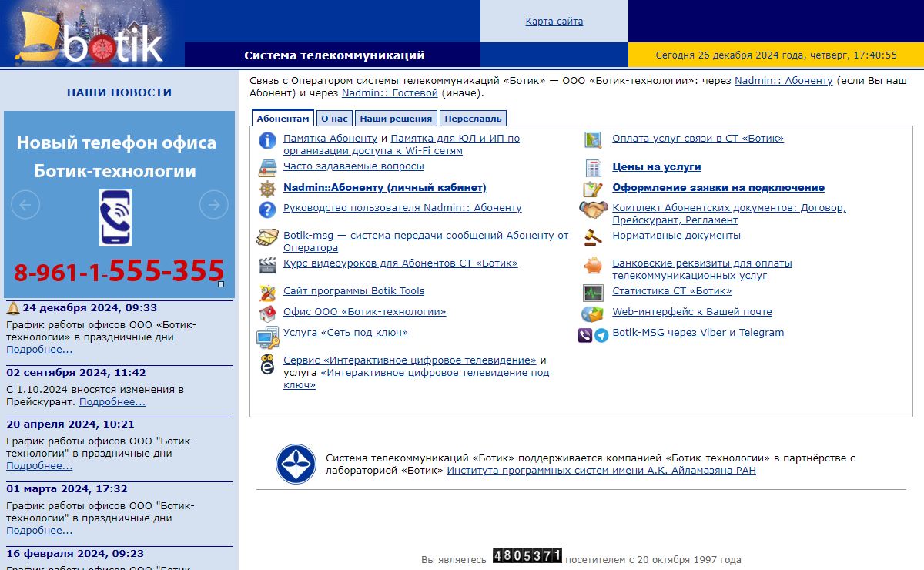The width and height of the screenshot is (924, 570).
Task: Click the Система телекоммуникаций header title
Action: click(x=334, y=55)
